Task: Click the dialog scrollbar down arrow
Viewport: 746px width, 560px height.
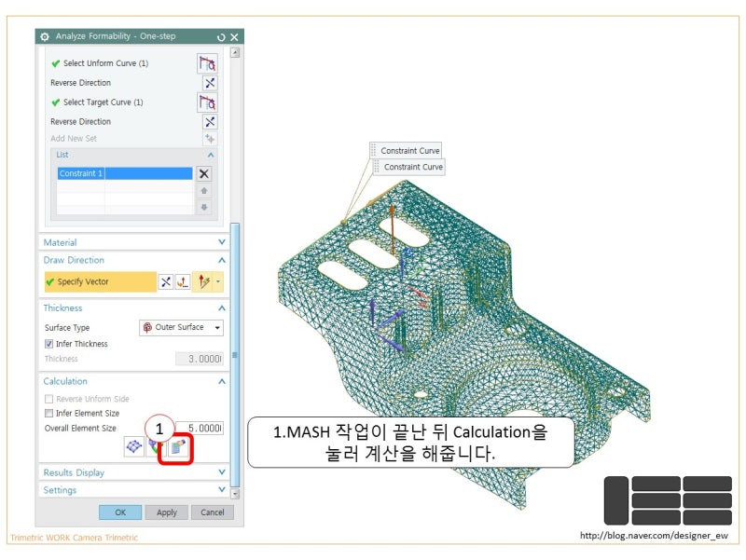Action: click(x=235, y=494)
